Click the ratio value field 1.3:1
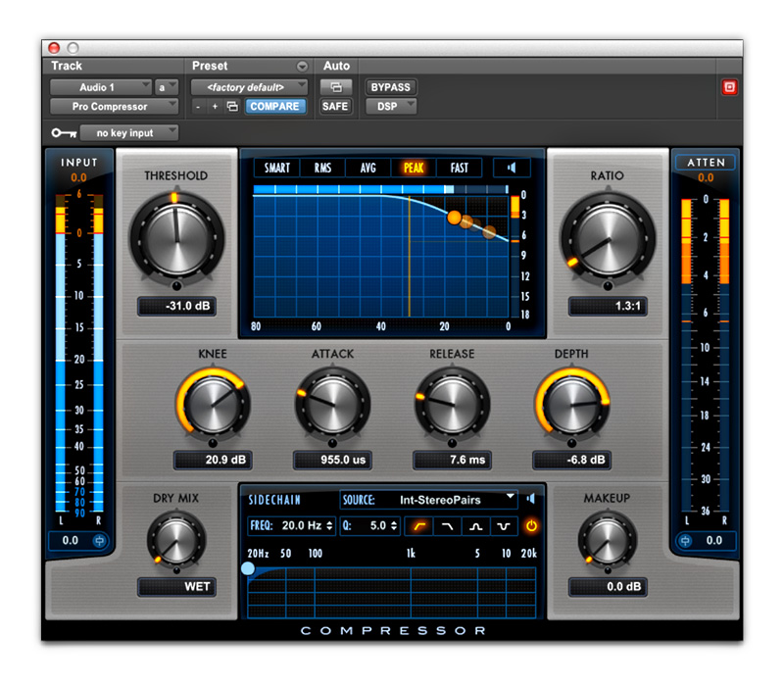 point(608,306)
